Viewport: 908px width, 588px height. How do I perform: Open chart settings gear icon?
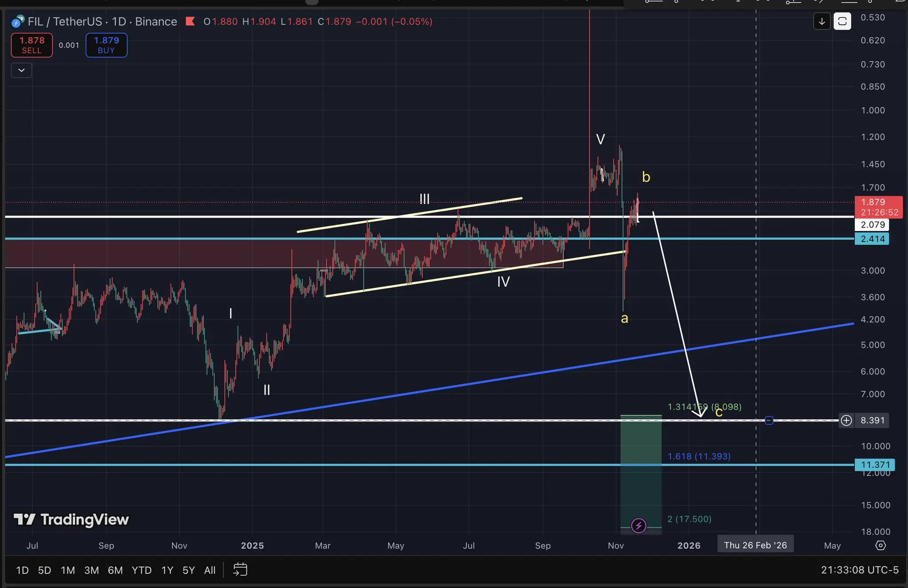(x=880, y=545)
